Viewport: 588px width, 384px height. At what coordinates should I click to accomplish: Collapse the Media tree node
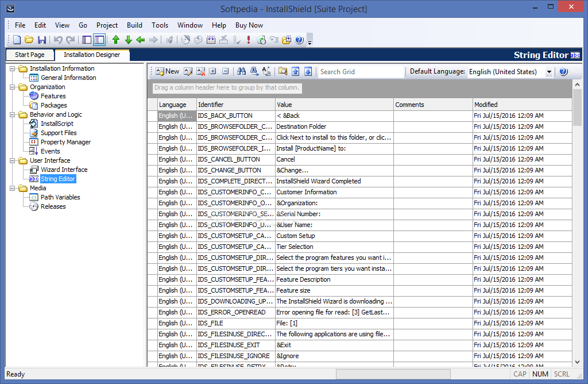click(13, 189)
